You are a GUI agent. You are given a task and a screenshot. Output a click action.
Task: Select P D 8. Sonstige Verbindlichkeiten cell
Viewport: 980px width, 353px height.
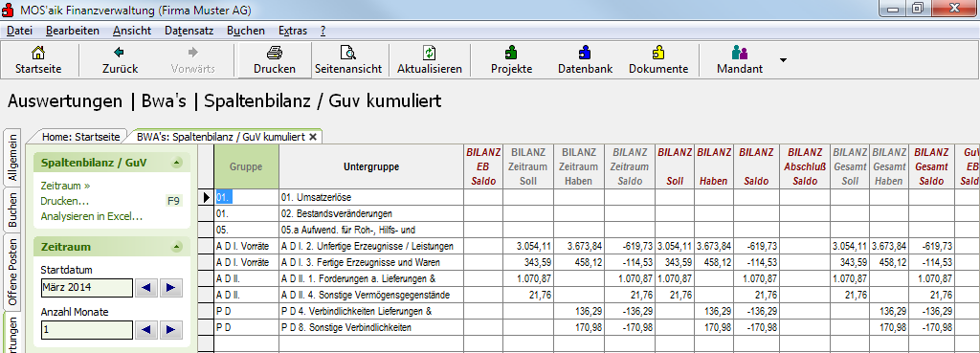(x=371, y=327)
